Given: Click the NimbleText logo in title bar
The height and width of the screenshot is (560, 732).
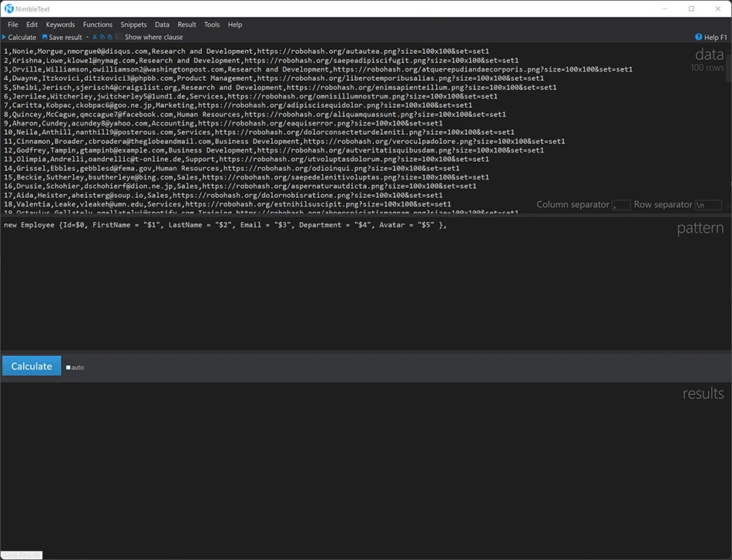Looking at the screenshot, I should pos(8,8).
